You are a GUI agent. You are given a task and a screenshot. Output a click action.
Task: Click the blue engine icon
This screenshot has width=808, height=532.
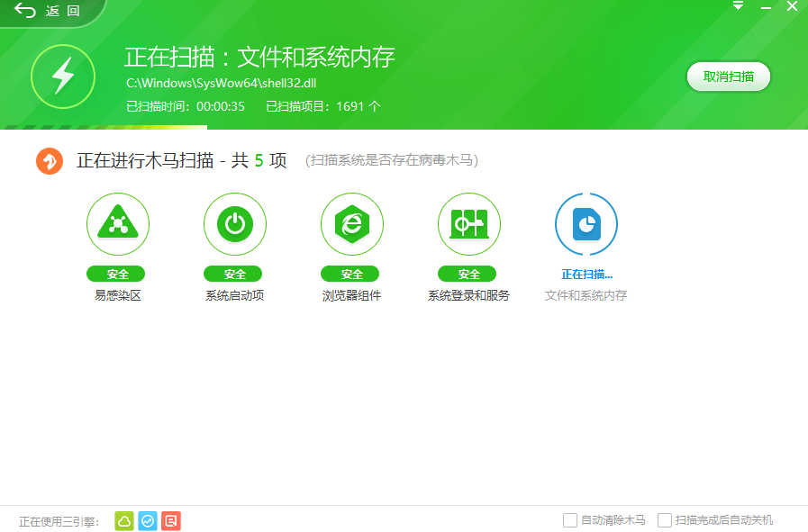(x=148, y=521)
